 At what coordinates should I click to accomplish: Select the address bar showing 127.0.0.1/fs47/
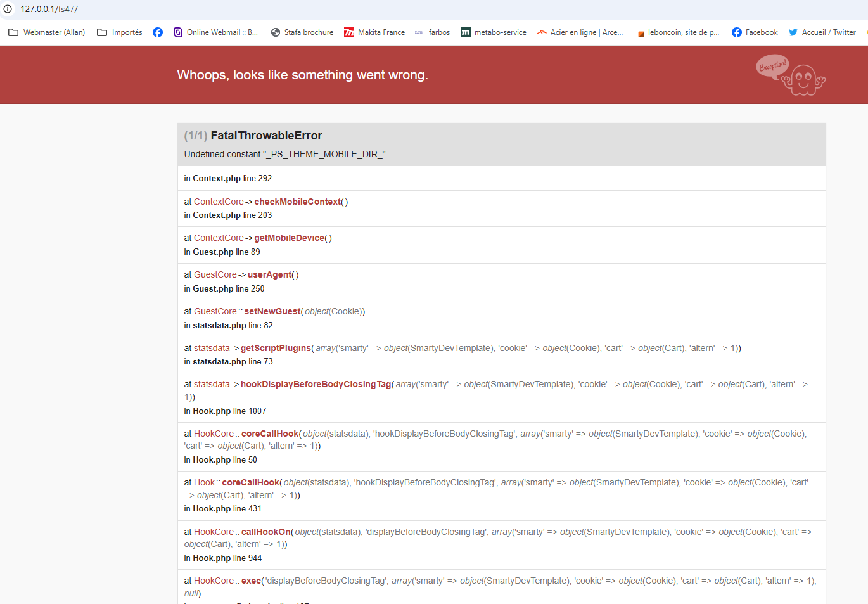[x=49, y=9]
